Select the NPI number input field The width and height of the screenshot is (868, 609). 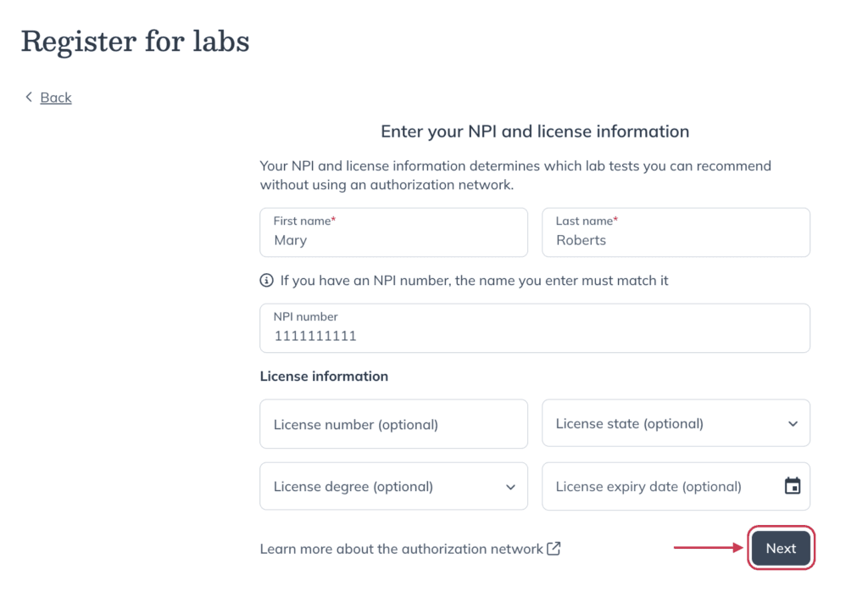pos(535,328)
